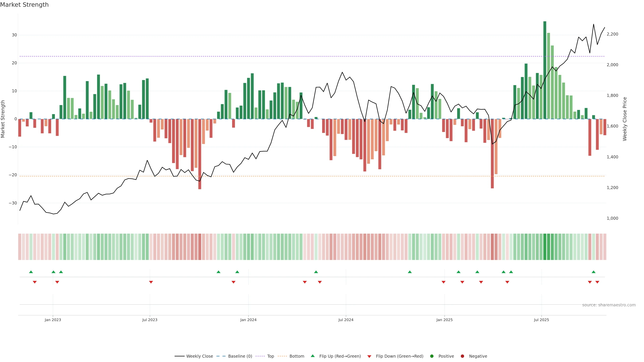644x362 pixels.
Task: Click the Flip Down red triangle legend icon
Action: point(369,356)
